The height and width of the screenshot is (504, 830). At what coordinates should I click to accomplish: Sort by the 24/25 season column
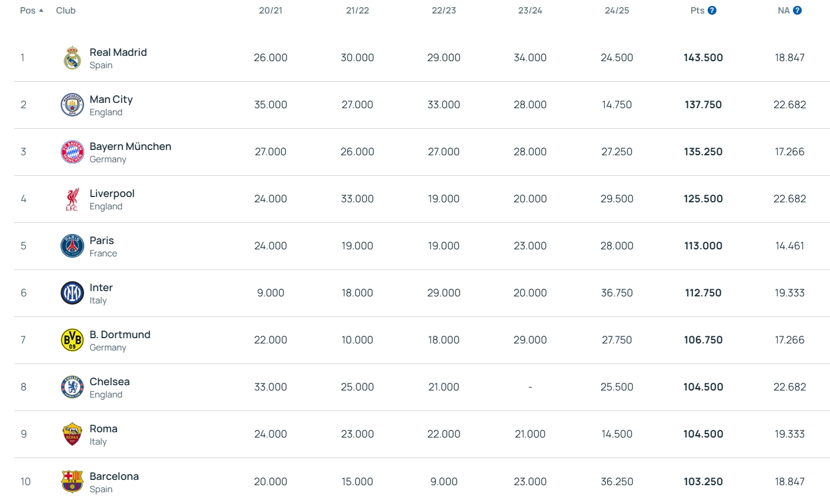617,11
